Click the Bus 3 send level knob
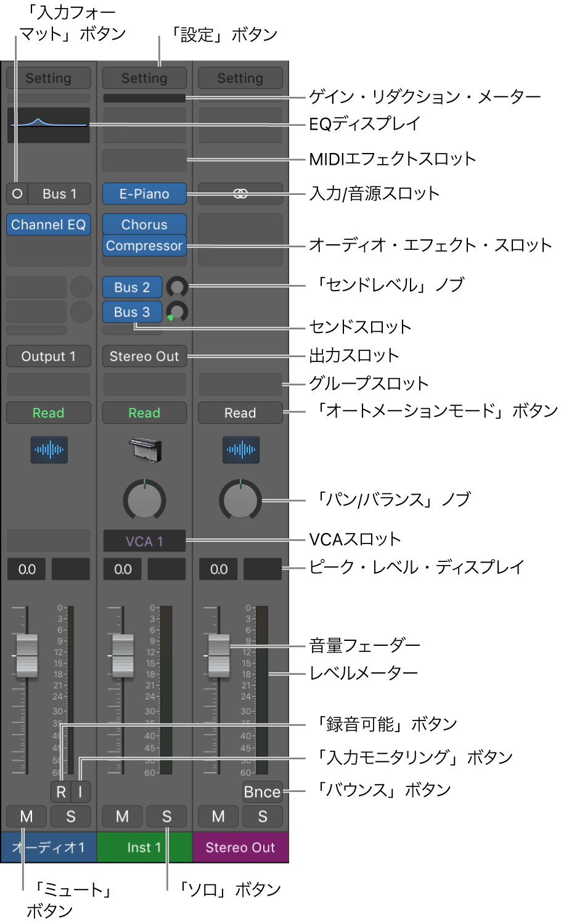The image size is (569, 924). click(x=178, y=312)
